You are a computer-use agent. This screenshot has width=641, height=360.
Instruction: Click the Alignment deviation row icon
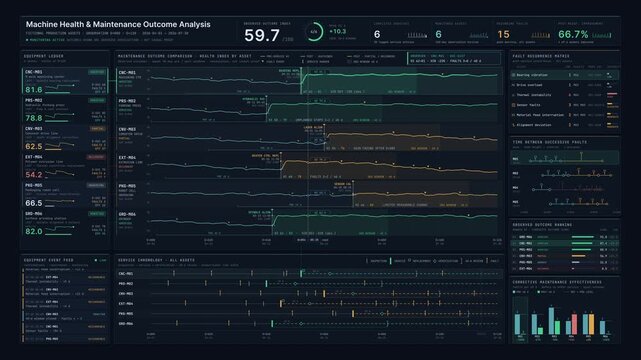[x=513, y=125]
